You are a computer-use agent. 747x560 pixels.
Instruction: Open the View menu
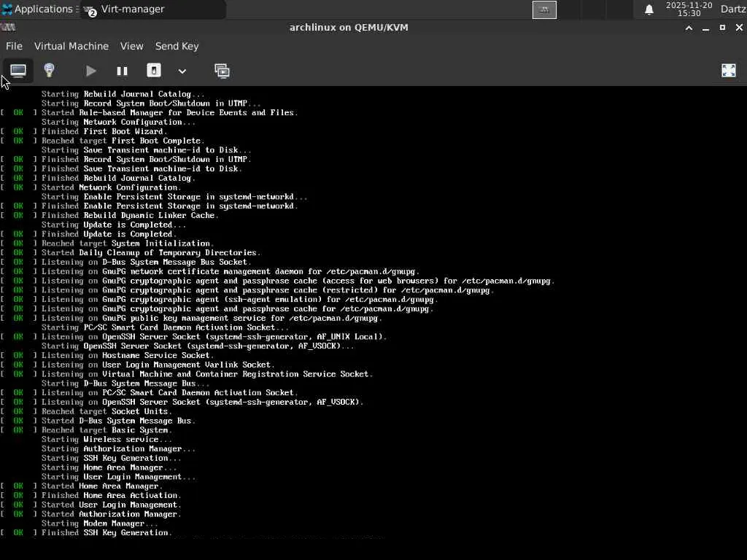pyautogui.click(x=131, y=46)
